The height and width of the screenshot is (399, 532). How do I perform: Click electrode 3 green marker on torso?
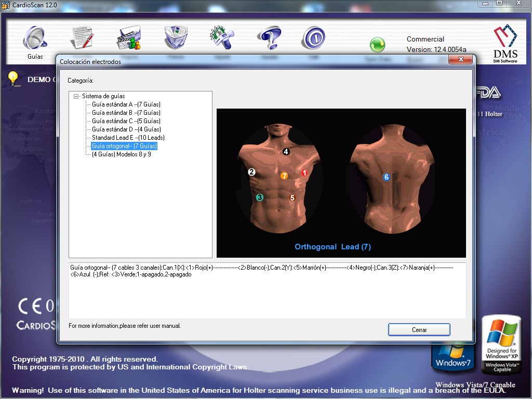(x=260, y=197)
